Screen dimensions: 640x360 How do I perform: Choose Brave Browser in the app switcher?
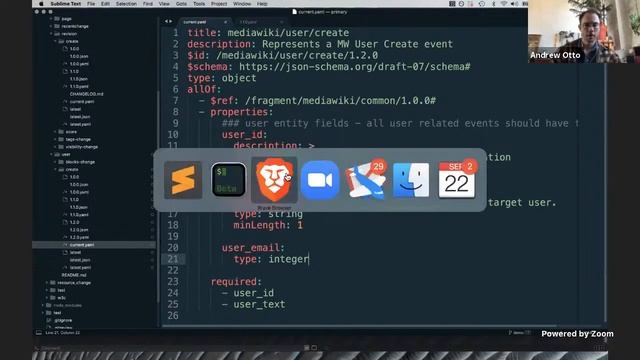(x=274, y=180)
